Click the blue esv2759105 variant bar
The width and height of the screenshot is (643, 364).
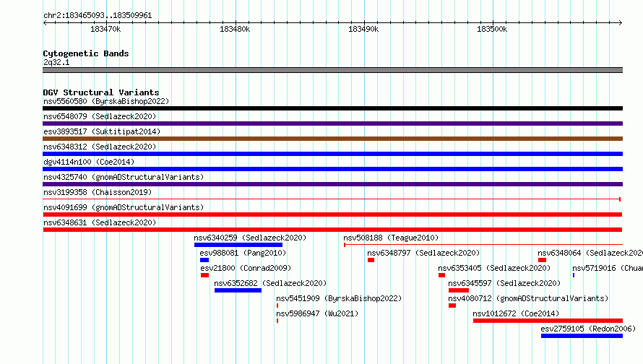(582, 336)
